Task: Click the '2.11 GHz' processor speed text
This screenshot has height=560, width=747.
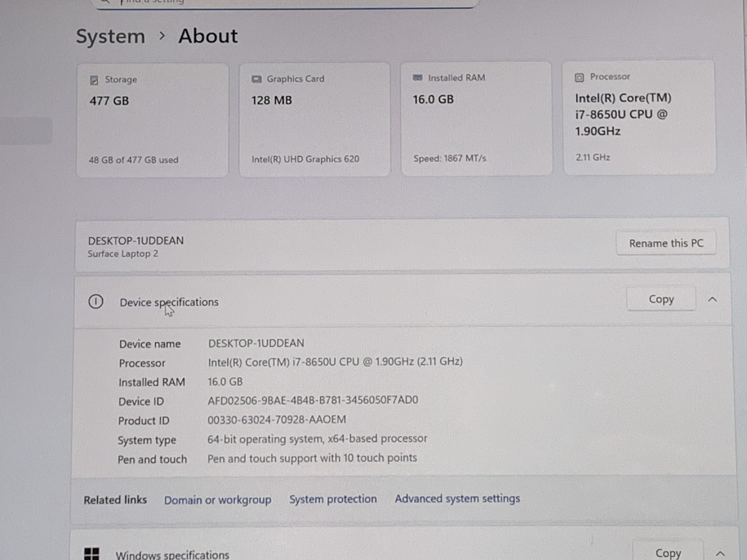Action: (x=593, y=157)
